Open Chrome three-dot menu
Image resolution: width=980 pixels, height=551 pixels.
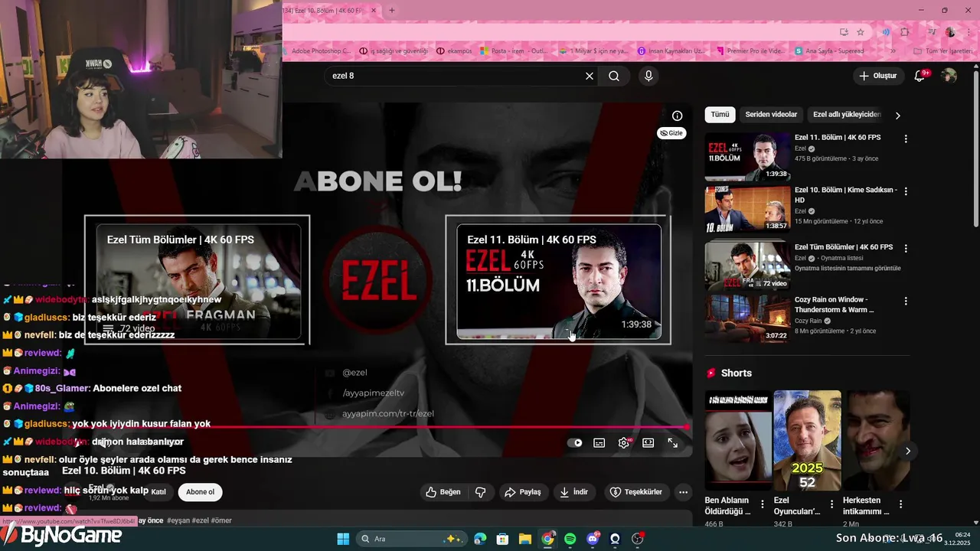click(969, 32)
